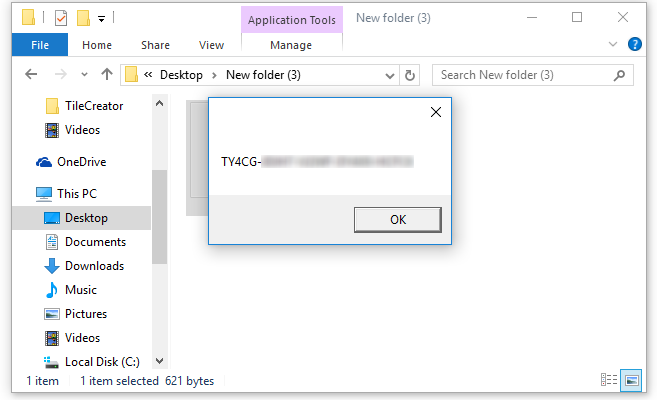The image size is (657, 400).
Task: Click the help question mark icon
Action: pyautogui.click(x=634, y=45)
